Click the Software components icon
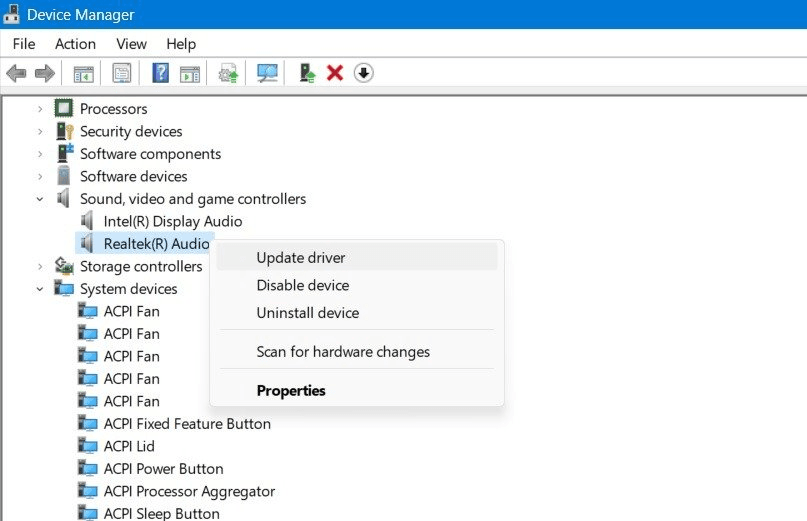Viewport: 807px width, 521px height. click(x=65, y=153)
